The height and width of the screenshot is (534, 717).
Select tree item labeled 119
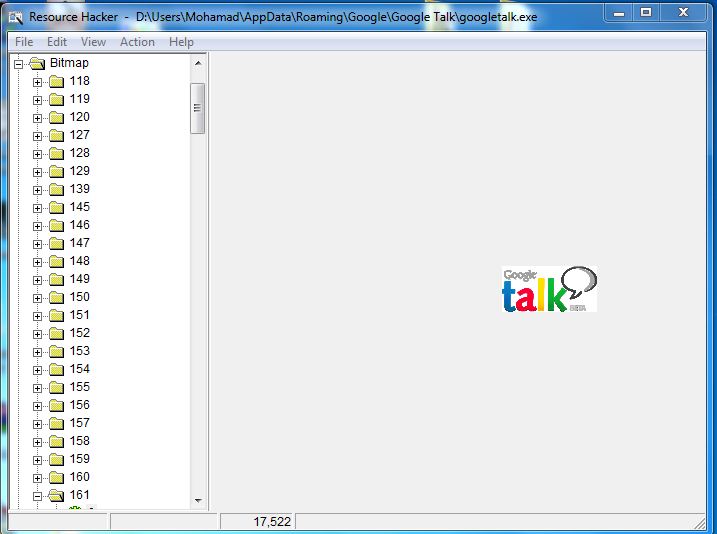(x=80, y=99)
